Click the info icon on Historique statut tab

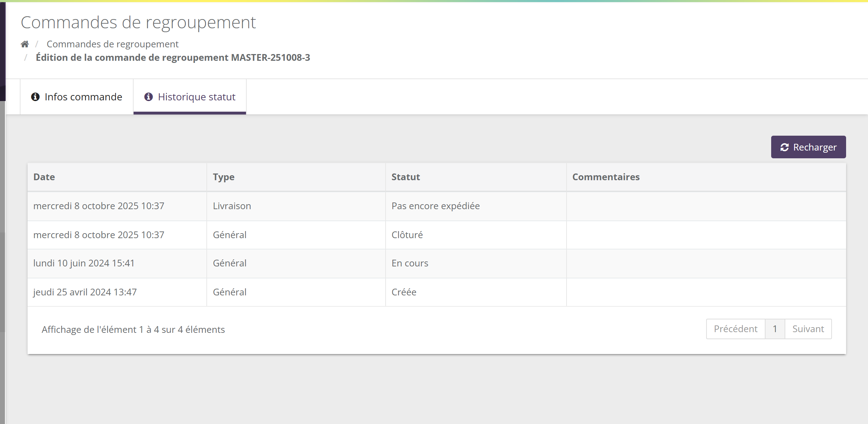click(x=148, y=97)
